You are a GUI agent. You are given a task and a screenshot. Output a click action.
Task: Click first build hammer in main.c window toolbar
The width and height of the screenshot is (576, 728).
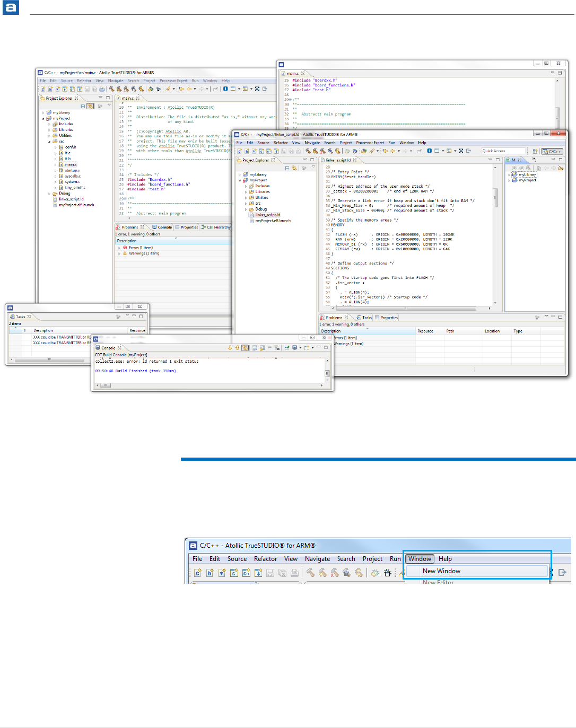111,89
